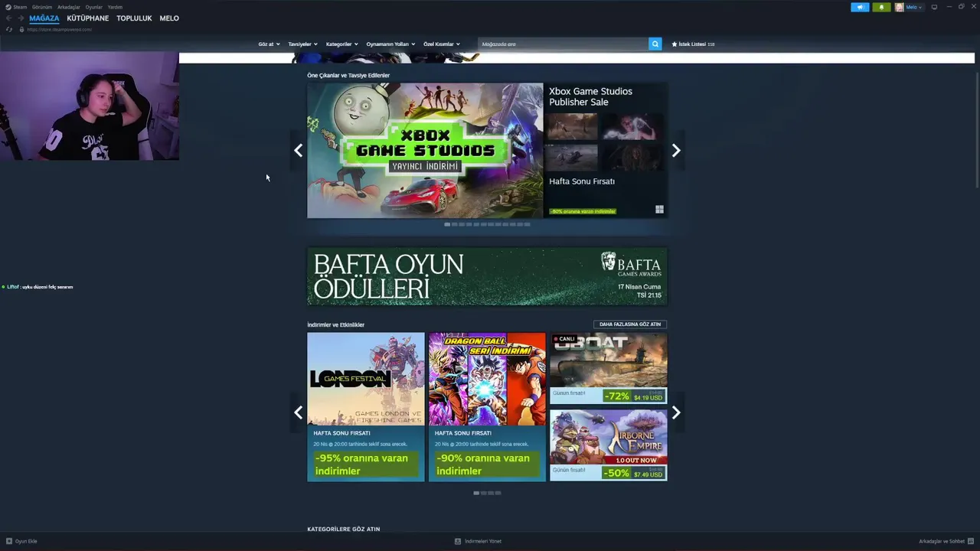Open the Arkadaşlar menu

(x=68, y=7)
